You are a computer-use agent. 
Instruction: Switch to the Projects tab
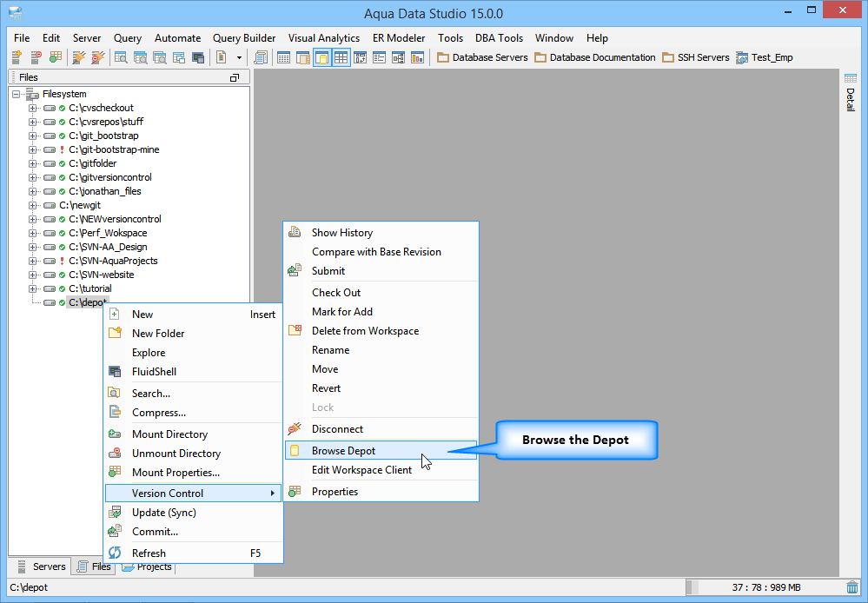point(147,567)
